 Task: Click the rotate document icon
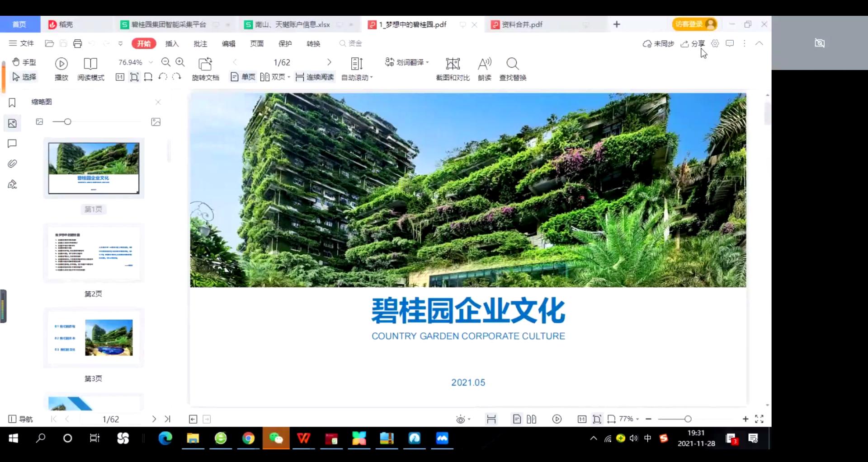point(205,64)
